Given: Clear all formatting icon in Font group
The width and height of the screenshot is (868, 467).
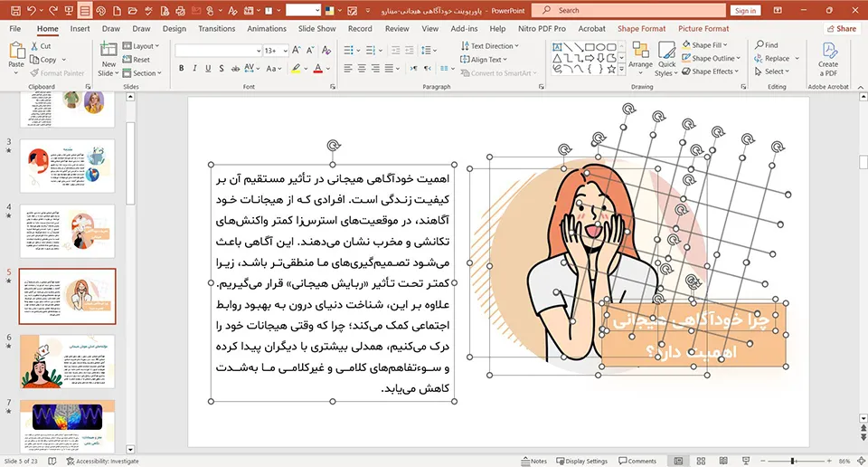Looking at the screenshot, I should pyautogui.click(x=326, y=51).
